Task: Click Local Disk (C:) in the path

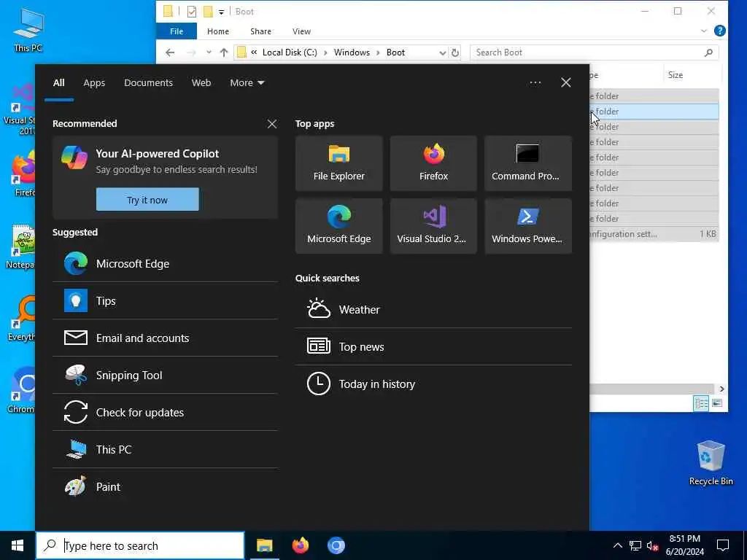Action: coord(289,52)
